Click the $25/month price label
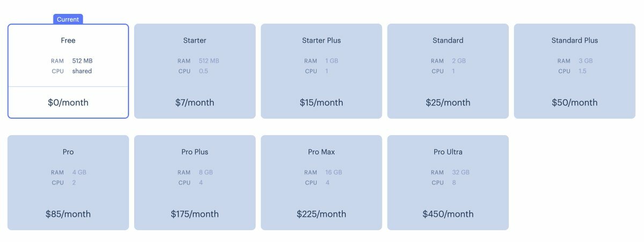The height and width of the screenshot is (242, 644). coord(448,102)
